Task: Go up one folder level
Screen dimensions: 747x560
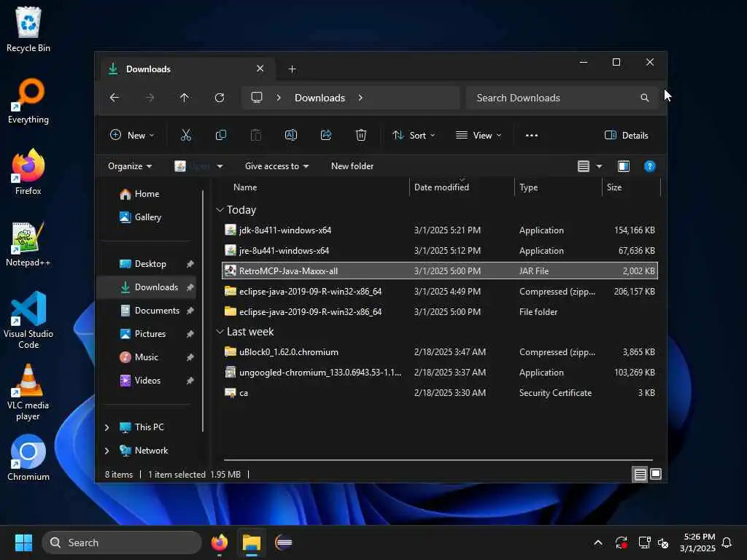Action: (185, 98)
